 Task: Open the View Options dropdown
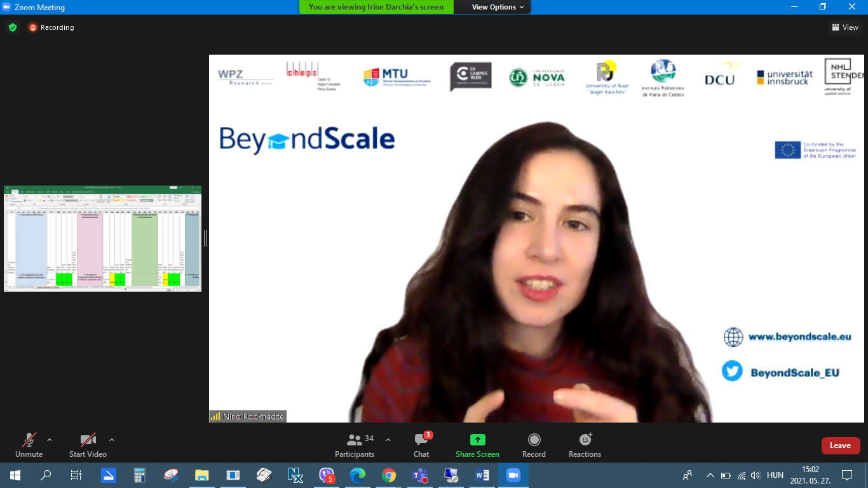pyautogui.click(x=498, y=7)
